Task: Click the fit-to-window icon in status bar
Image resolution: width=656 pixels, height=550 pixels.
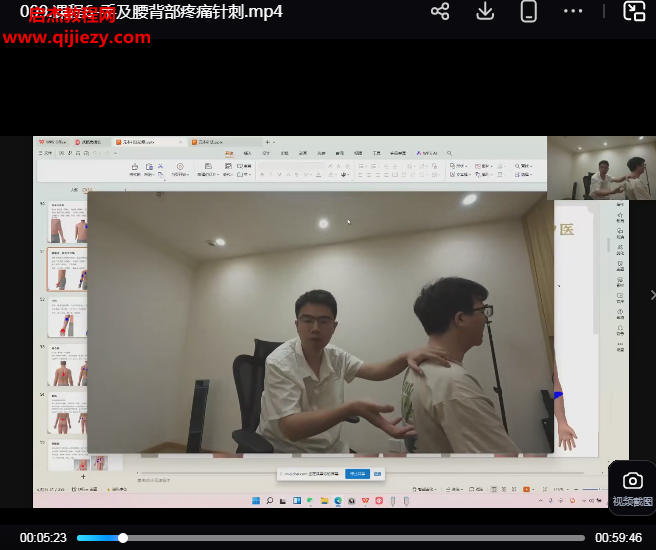Action: pyautogui.click(x=545, y=489)
